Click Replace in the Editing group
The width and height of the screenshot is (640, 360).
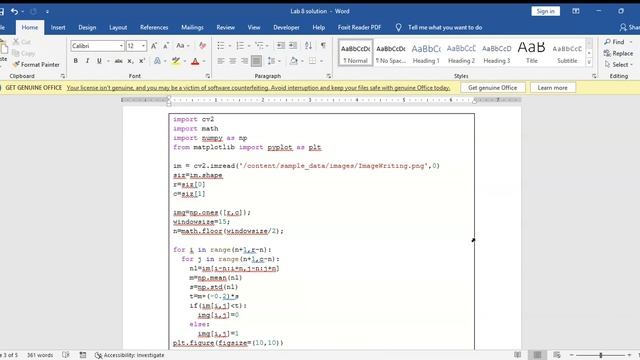click(x=618, y=53)
